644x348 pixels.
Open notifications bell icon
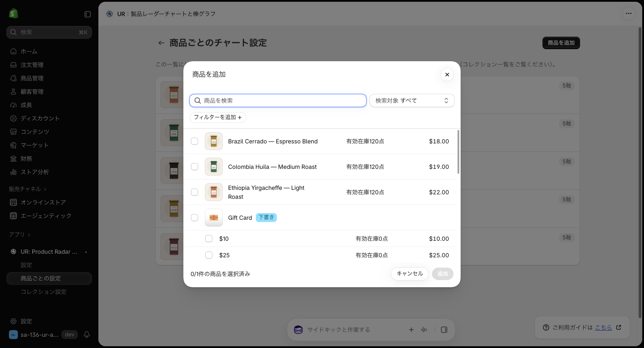pos(87,335)
